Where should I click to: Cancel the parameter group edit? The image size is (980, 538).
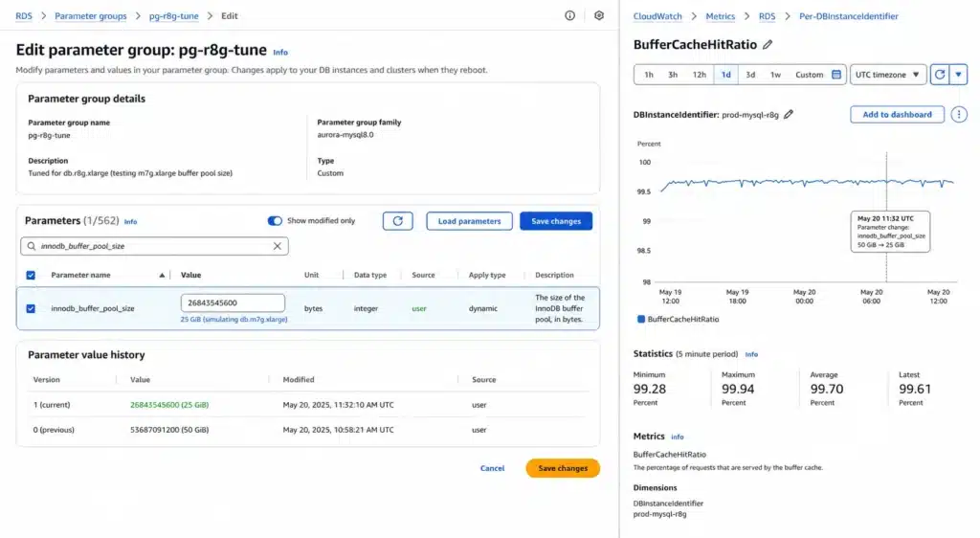click(x=493, y=468)
